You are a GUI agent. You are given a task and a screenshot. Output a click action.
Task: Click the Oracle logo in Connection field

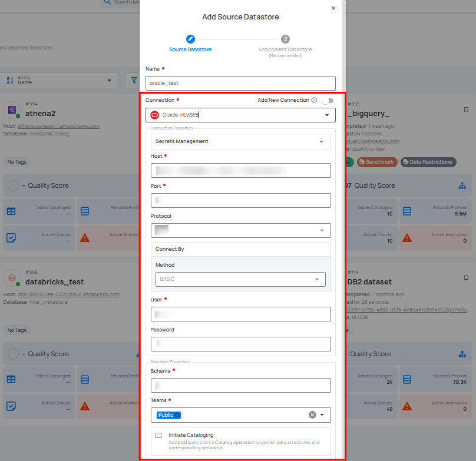pos(155,115)
